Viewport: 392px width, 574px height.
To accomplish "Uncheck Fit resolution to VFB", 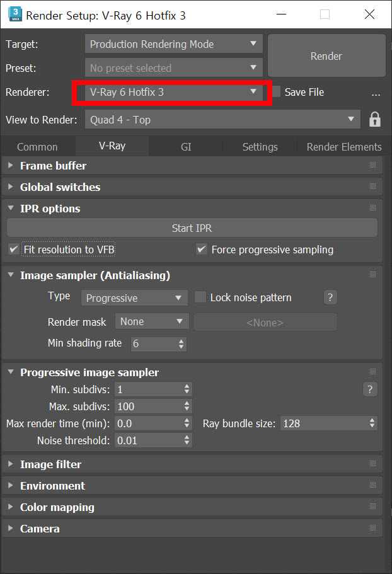I will (x=13, y=250).
